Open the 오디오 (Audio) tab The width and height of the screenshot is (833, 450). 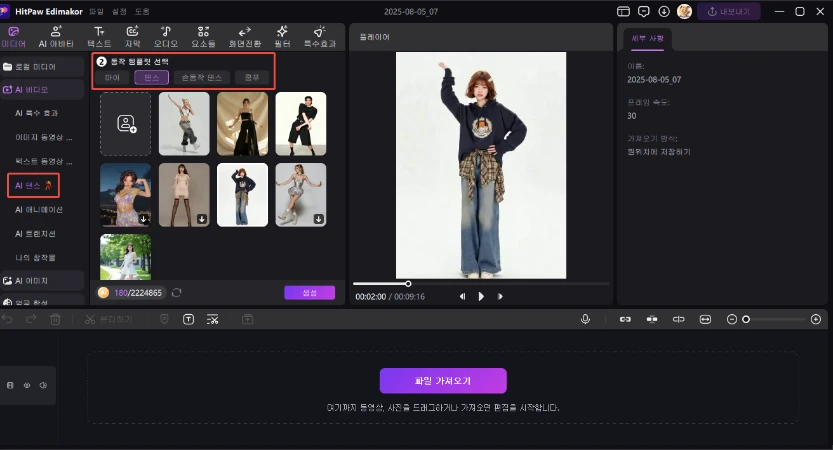[166, 37]
